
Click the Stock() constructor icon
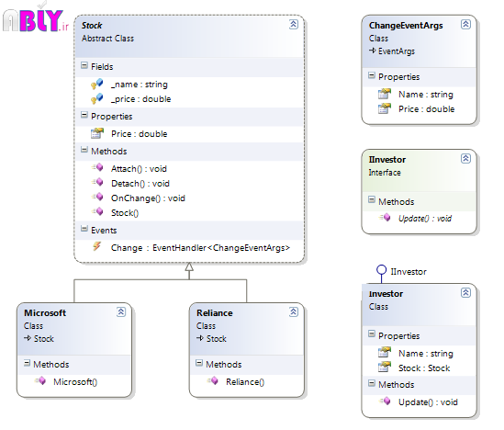97,211
